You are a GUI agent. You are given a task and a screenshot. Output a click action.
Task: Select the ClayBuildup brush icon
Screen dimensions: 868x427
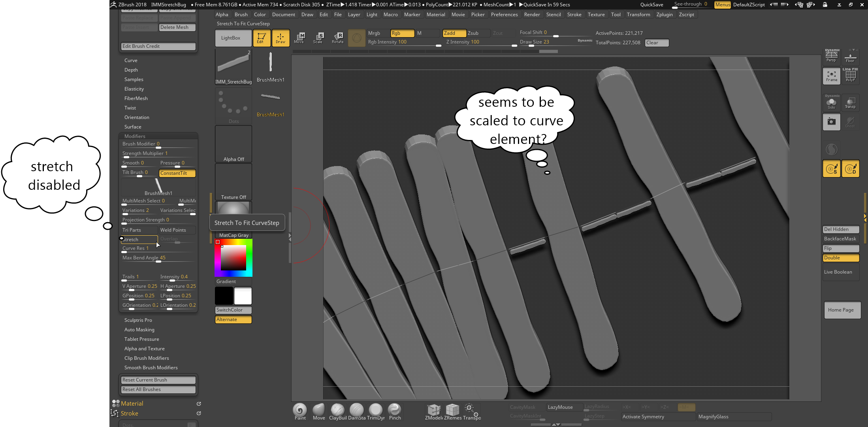338,412
